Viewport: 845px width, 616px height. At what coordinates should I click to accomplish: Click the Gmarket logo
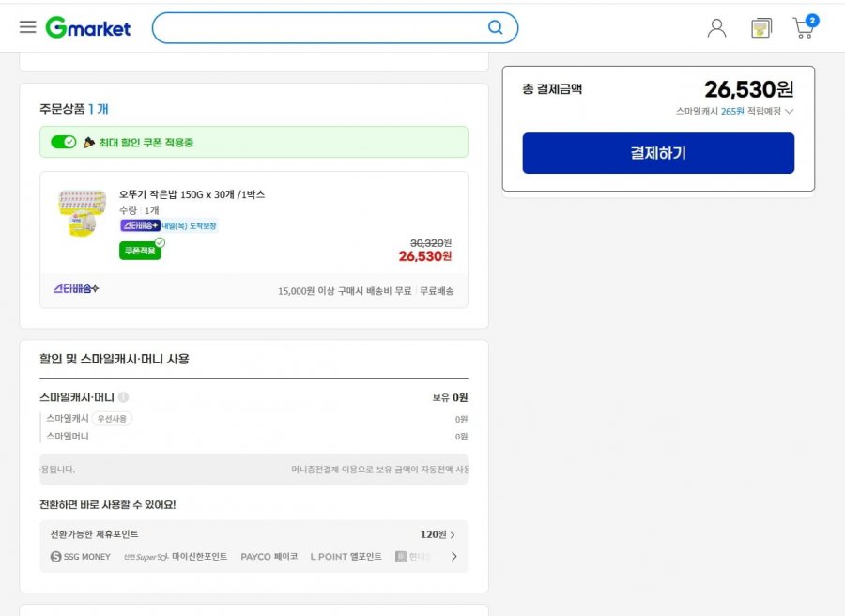(x=88, y=28)
